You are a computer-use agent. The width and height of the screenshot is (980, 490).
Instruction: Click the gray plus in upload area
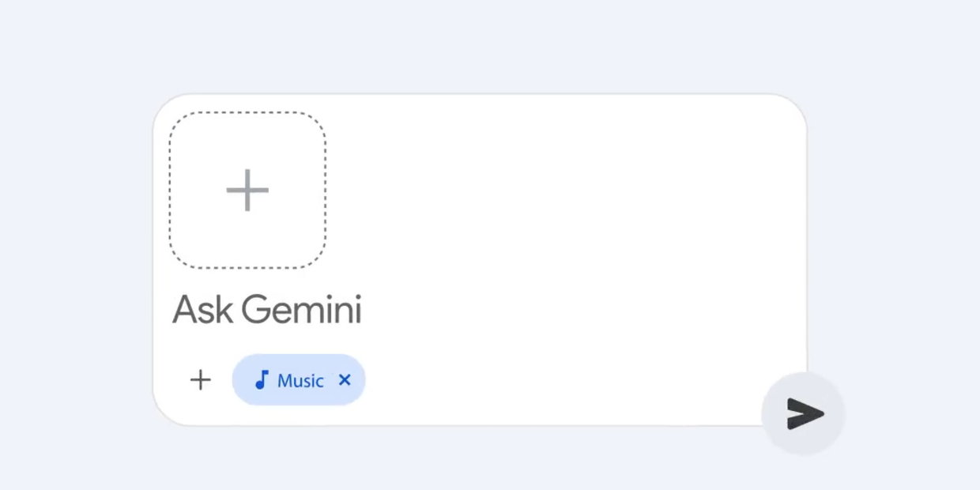click(247, 190)
